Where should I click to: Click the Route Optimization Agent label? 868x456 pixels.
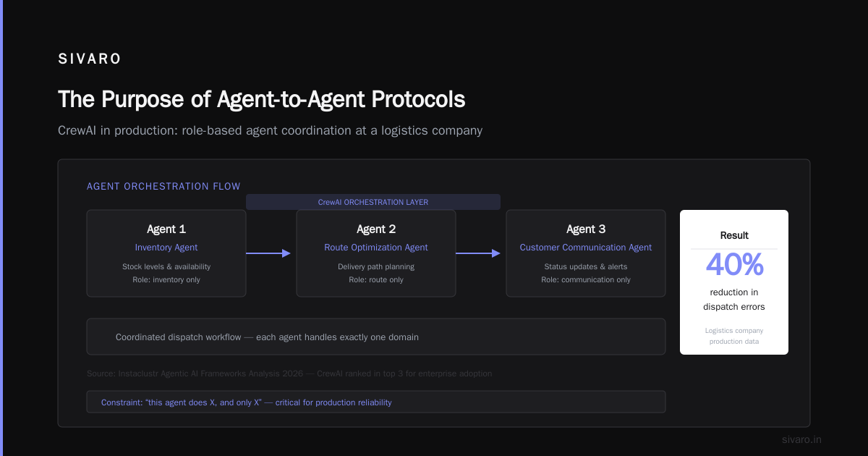[x=376, y=248]
